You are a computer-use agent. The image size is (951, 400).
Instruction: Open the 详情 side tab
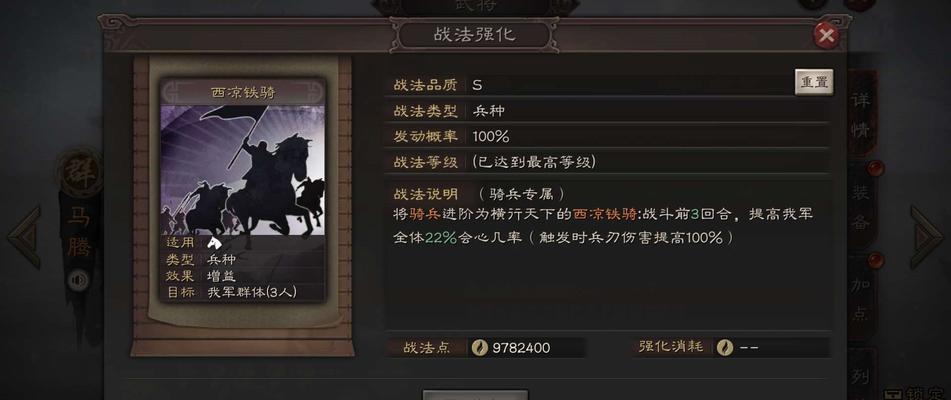coord(861,115)
